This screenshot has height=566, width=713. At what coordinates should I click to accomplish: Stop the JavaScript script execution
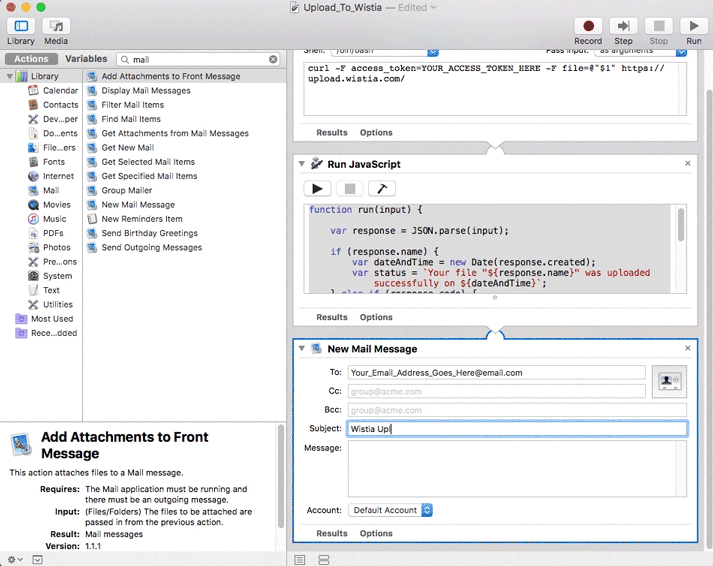coord(350,188)
